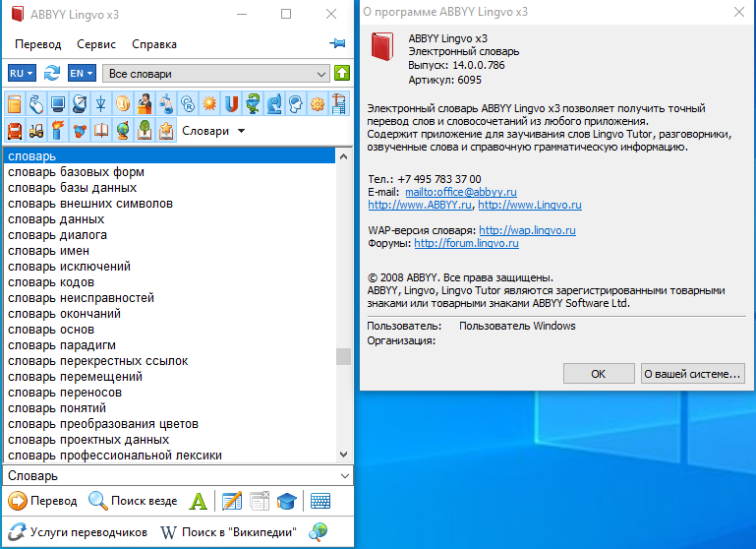Open the Перевод menu
The height and width of the screenshot is (549, 756).
tap(38, 44)
